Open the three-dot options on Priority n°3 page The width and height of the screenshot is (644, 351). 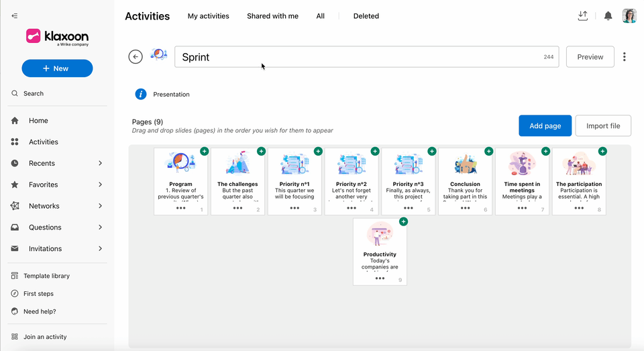(409, 208)
